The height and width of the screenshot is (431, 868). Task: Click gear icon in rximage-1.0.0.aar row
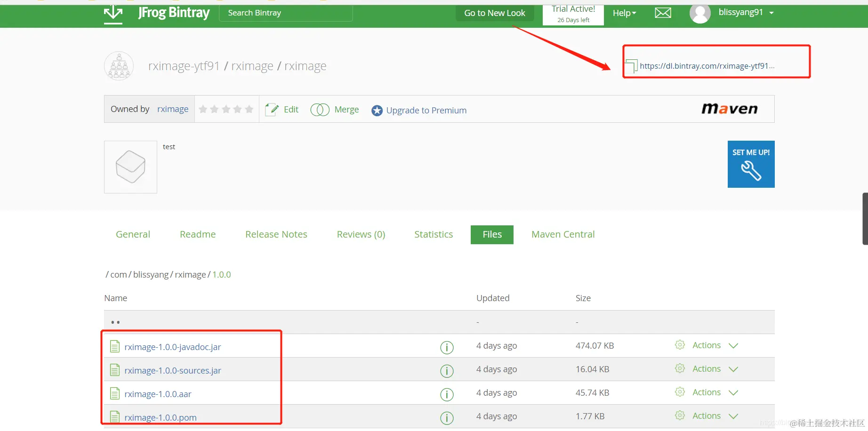click(680, 392)
